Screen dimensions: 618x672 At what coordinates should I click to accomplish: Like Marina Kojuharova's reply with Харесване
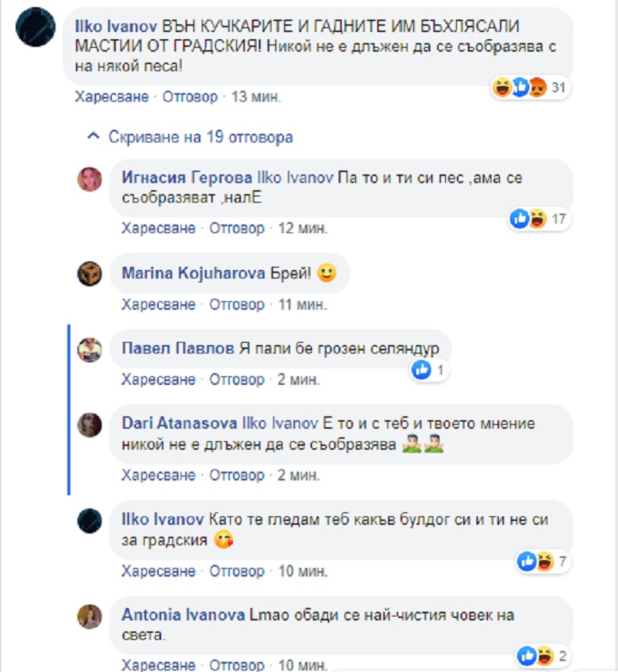tap(159, 305)
